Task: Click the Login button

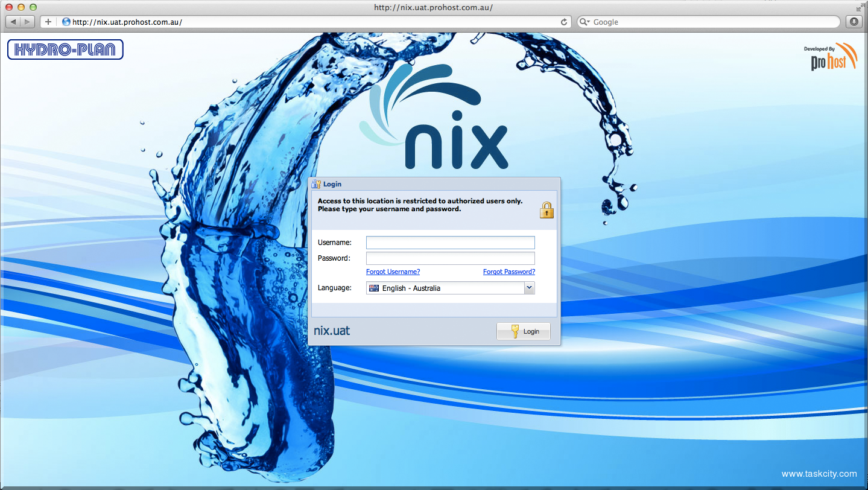Action: click(523, 331)
